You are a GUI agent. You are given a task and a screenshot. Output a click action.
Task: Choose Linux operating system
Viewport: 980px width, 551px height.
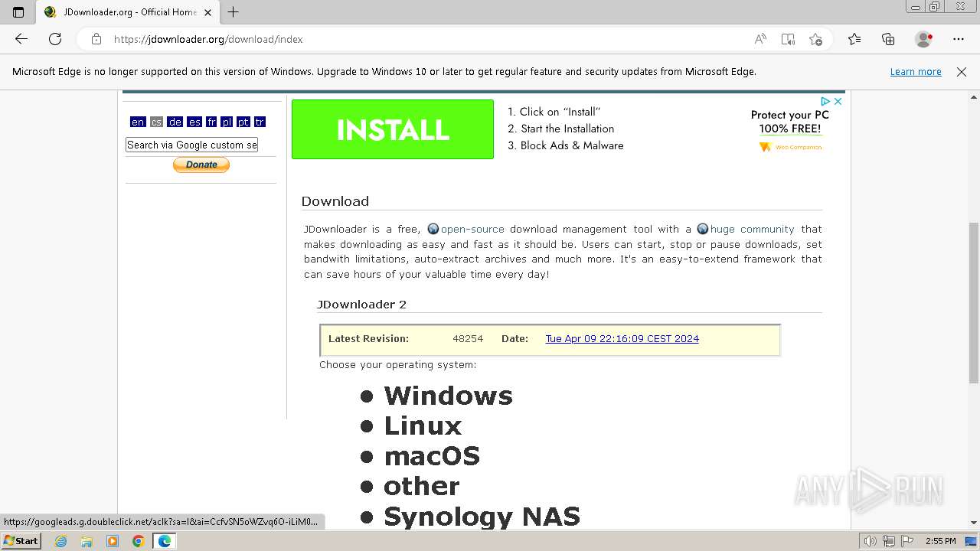423,425
